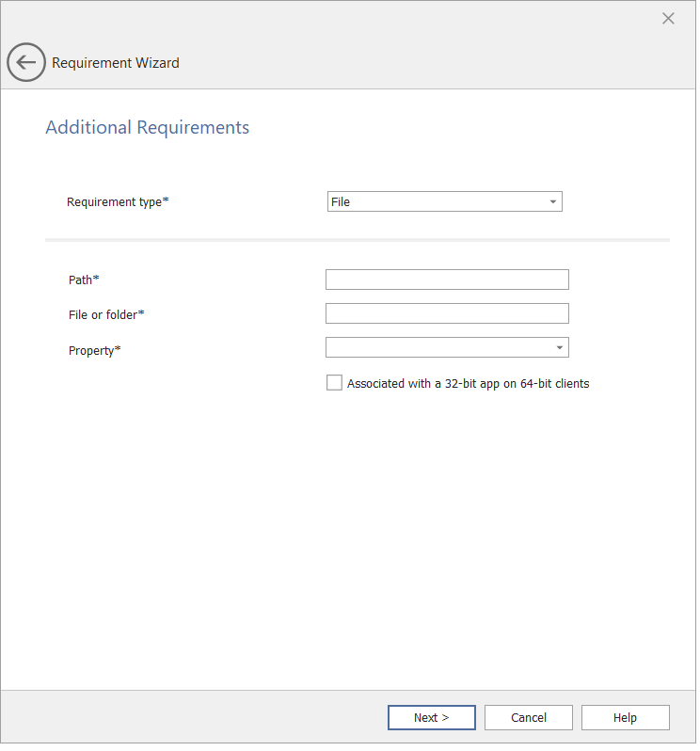Click the 'File or folder*' label
Viewport: 700px width, 751px height.
(106, 314)
